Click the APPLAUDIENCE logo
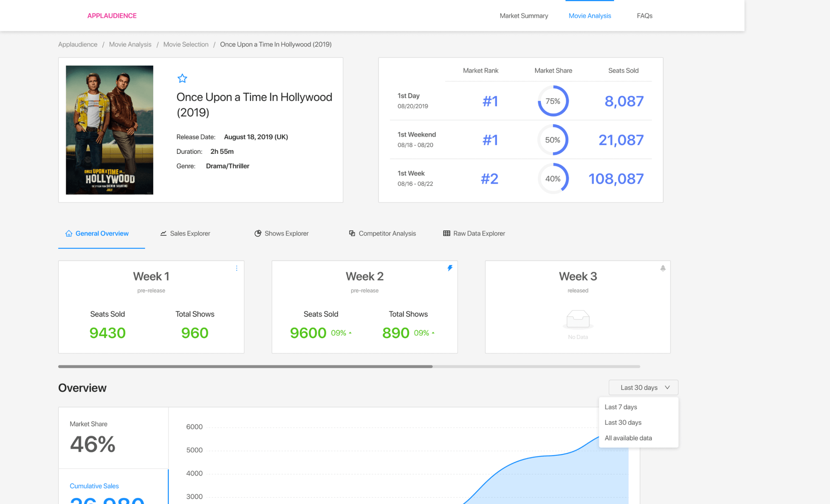This screenshot has width=830, height=504. (112, 15)
